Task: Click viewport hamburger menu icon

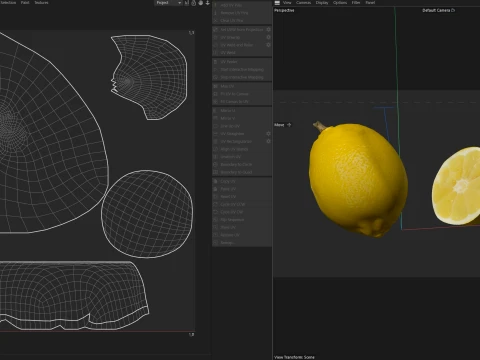Action: coord(277,3)
